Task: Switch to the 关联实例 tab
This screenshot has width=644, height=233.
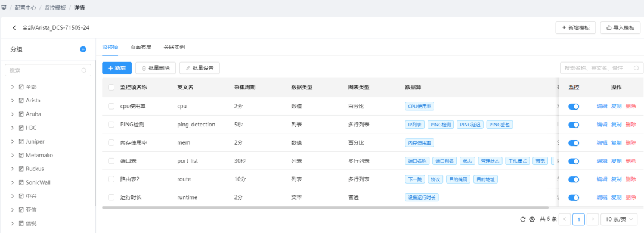Action: click(174, 47)
